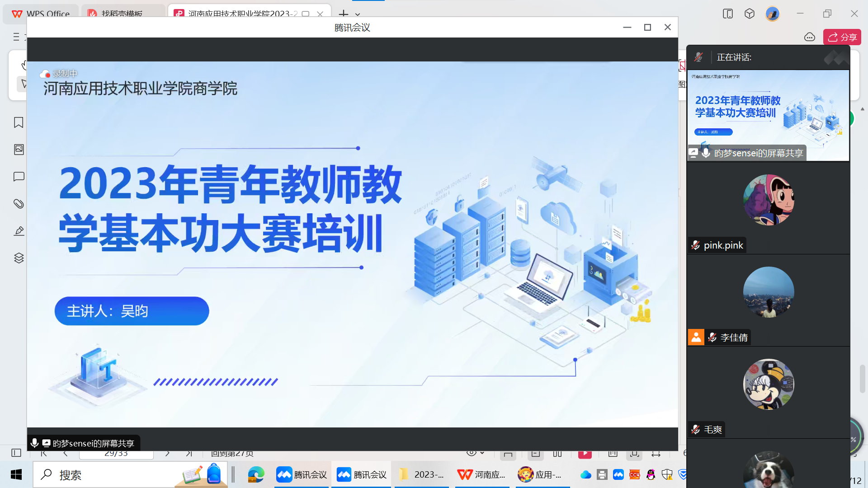Click the attachment paperclip sidebar icon
This screenshot has width=868, height=488.
[19, 204]
